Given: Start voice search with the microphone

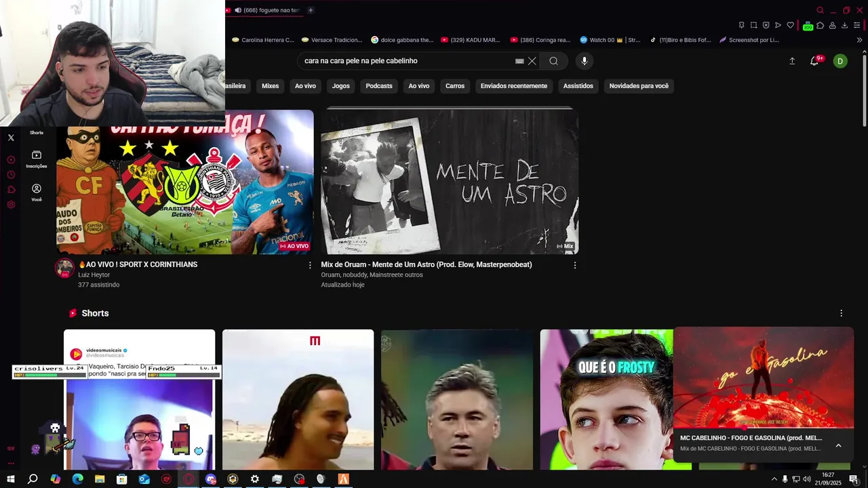Looking at the screenshot, I should 584,61.
